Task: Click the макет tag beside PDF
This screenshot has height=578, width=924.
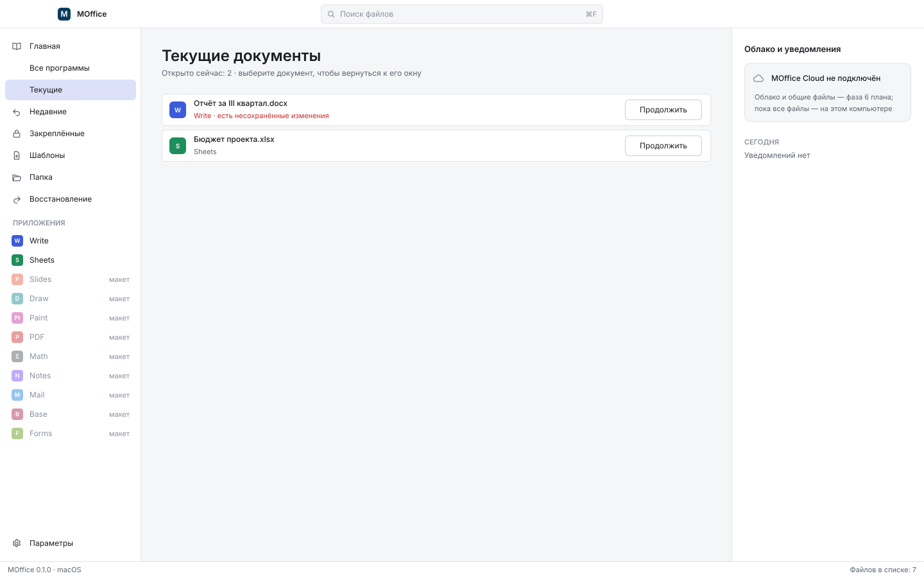Action: tap(119, 337)
